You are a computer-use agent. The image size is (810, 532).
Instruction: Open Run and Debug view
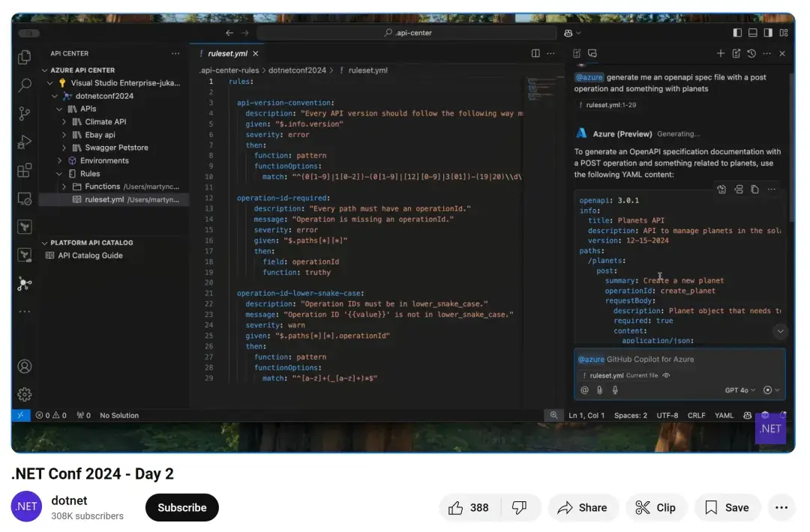(24, 142)
